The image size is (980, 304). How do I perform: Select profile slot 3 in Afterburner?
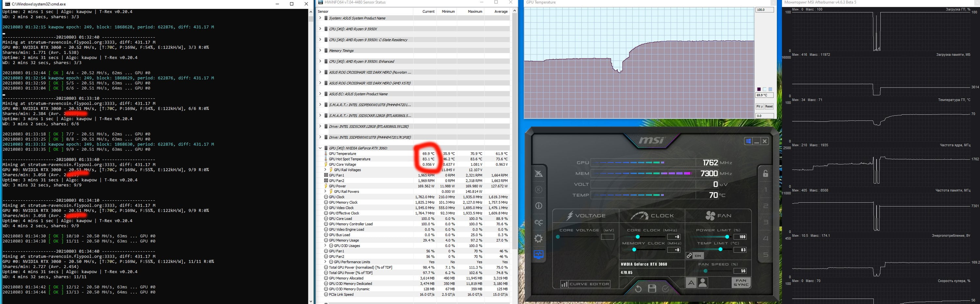pos(766,222)
